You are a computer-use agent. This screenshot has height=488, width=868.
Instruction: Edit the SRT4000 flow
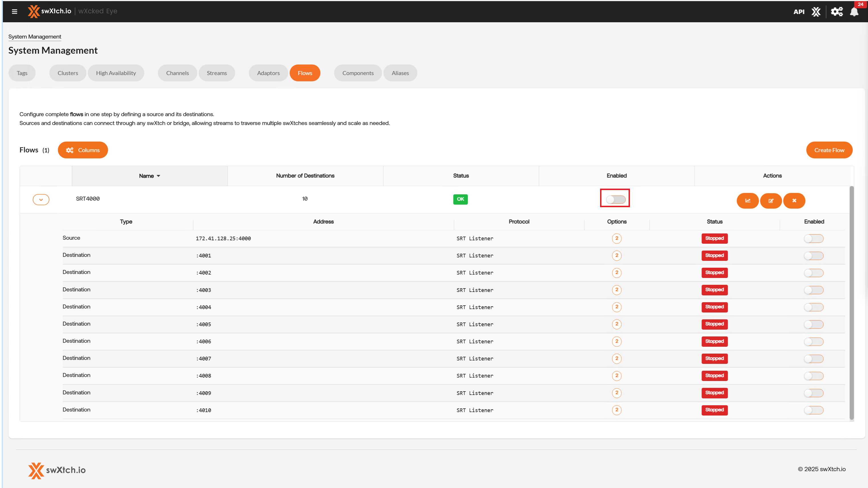pyautogui.click(x=771, y=201)
